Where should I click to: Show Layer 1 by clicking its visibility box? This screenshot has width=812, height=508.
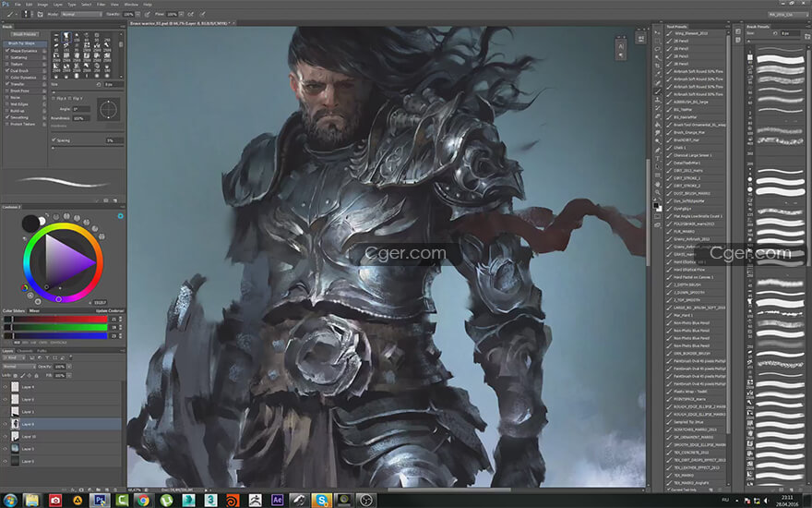(6, 412)
